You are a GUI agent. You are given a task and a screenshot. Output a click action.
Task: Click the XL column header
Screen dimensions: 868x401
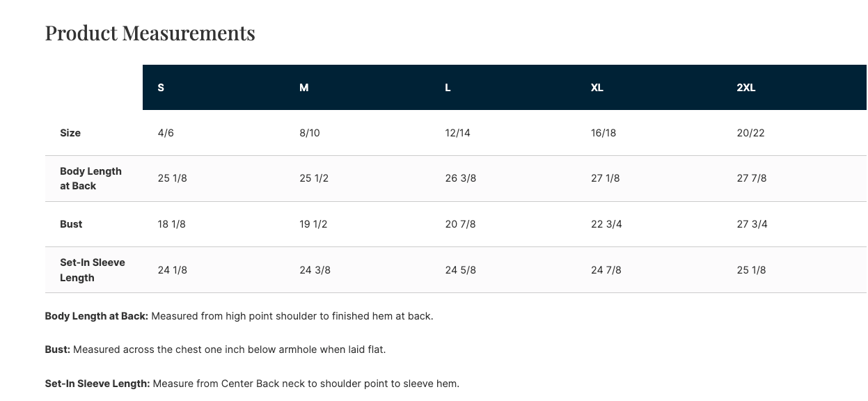point(597,88)
